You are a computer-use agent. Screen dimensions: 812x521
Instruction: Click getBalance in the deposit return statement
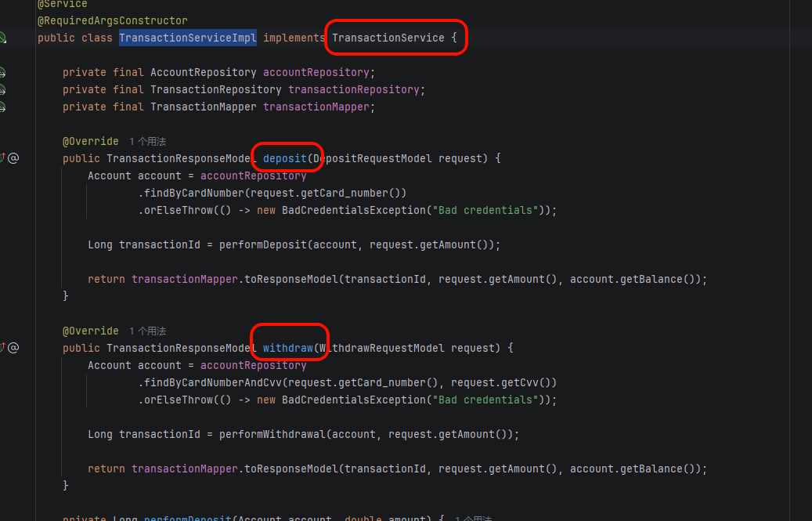point(651,279)
